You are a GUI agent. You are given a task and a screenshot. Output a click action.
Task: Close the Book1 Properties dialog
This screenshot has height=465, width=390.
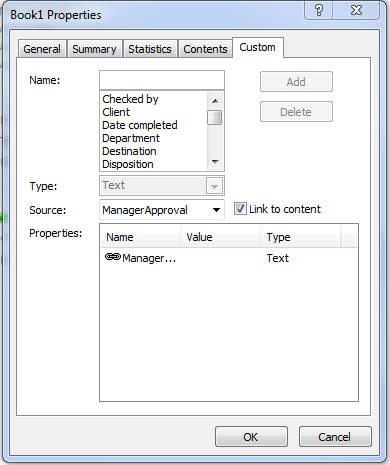(x=356, y=11)
